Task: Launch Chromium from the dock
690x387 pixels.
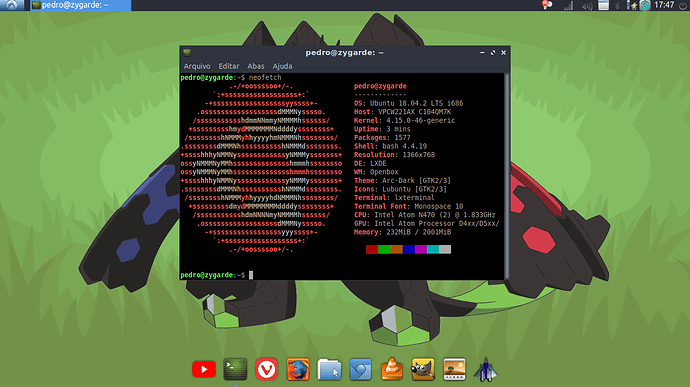Action: [360, 369]
